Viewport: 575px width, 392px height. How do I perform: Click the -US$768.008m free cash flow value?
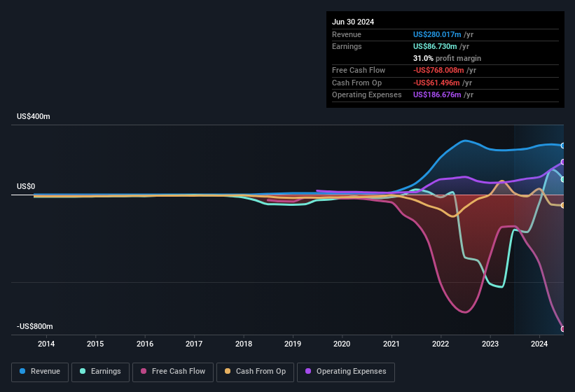[x=438, y=70]
